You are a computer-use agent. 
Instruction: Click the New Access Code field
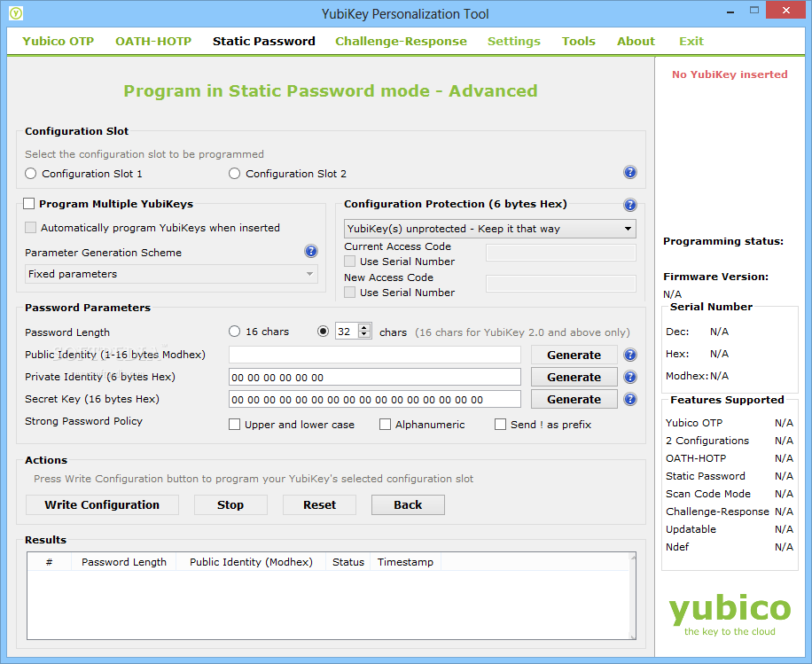pos(561,284)
